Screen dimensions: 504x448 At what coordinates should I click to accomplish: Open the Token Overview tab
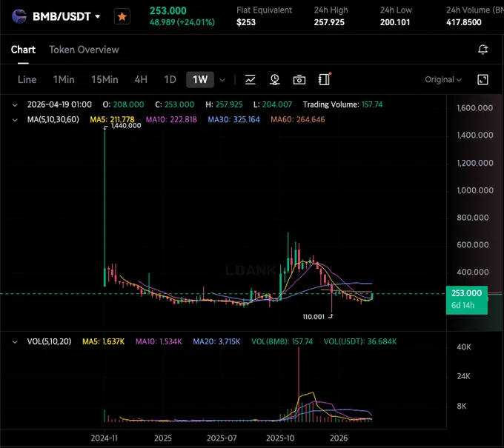click(x=84, y=50)
